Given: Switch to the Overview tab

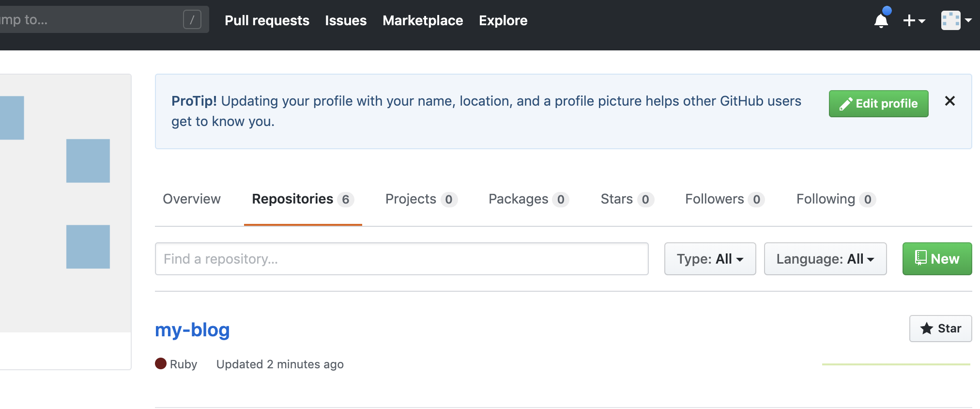Looking at the screenshot, I should 192,199.
